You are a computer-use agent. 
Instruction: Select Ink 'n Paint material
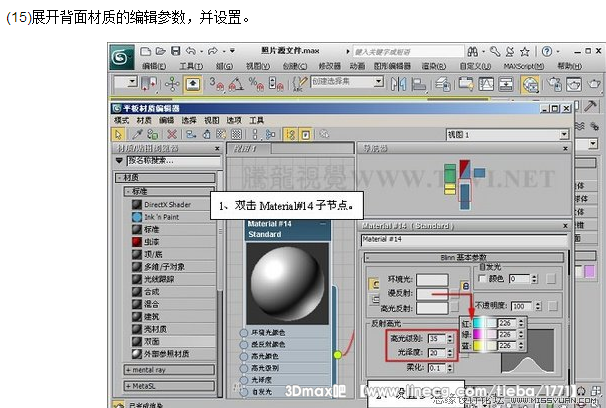click(x=162, y=217)
